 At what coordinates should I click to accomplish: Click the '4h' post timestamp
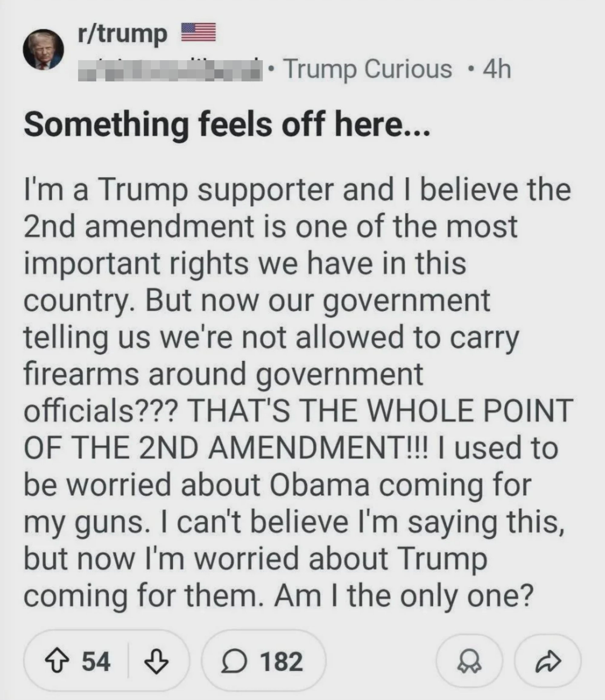pos(497,69)
